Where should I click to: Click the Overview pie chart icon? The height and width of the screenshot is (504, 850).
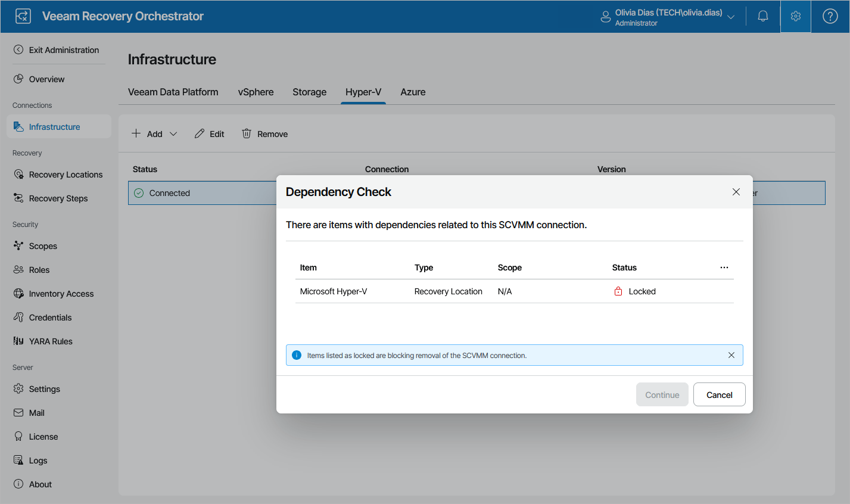point(18,79)
